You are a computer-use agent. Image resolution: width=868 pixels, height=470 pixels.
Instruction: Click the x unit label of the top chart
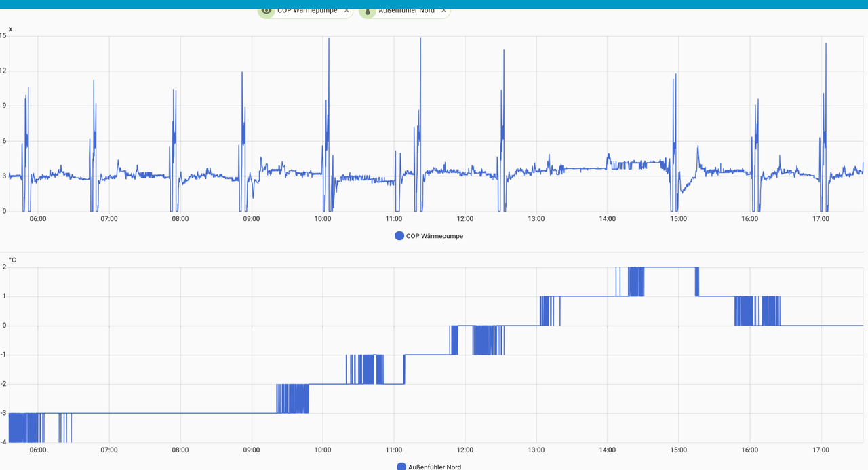[x=10, y=29]
